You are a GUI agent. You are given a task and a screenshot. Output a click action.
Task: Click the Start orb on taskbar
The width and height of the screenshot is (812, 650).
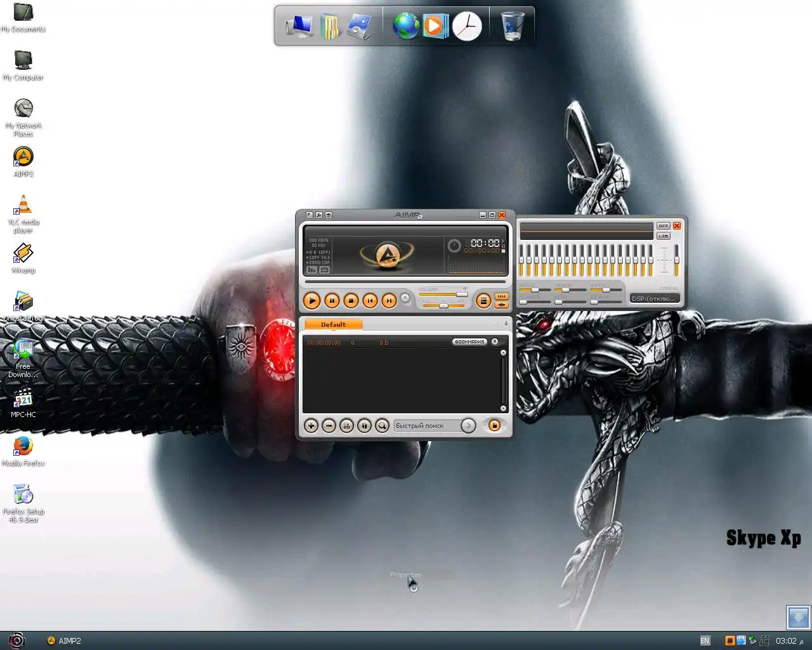coord(16,640)
